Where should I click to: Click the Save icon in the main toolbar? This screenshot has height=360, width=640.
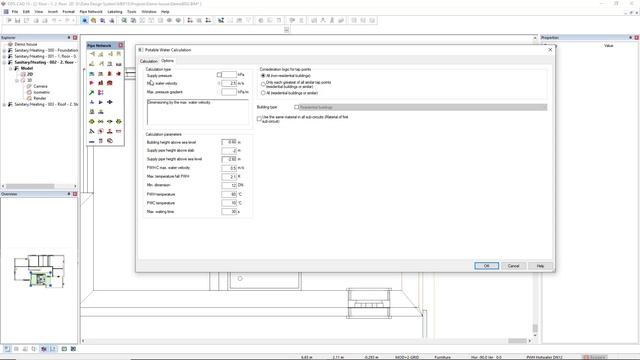click(18, 20)
